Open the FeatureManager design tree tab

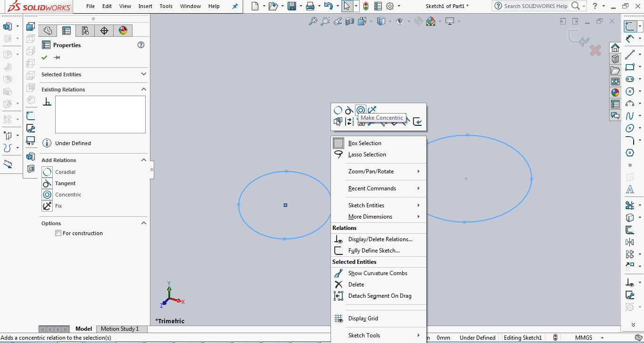48,31
